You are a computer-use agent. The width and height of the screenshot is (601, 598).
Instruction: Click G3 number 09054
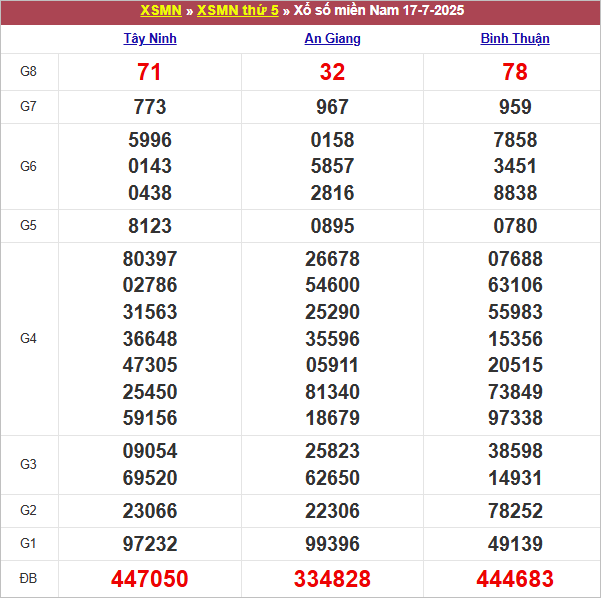click(150, 451)
